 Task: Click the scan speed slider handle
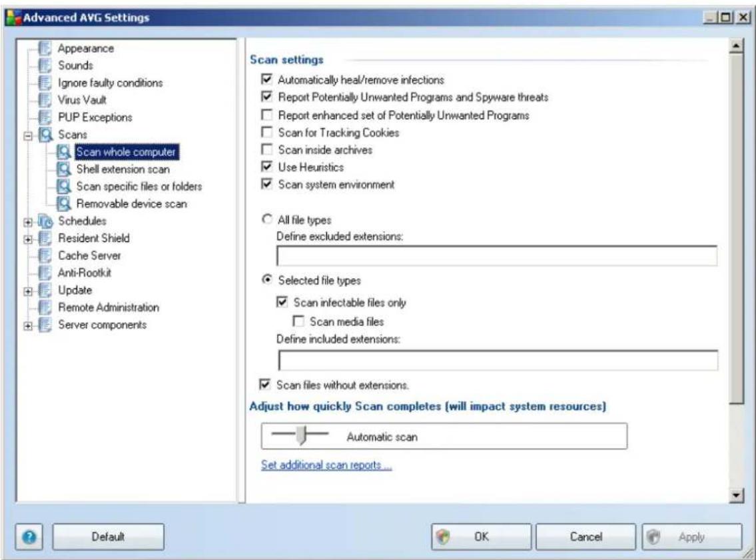point(301,435)
